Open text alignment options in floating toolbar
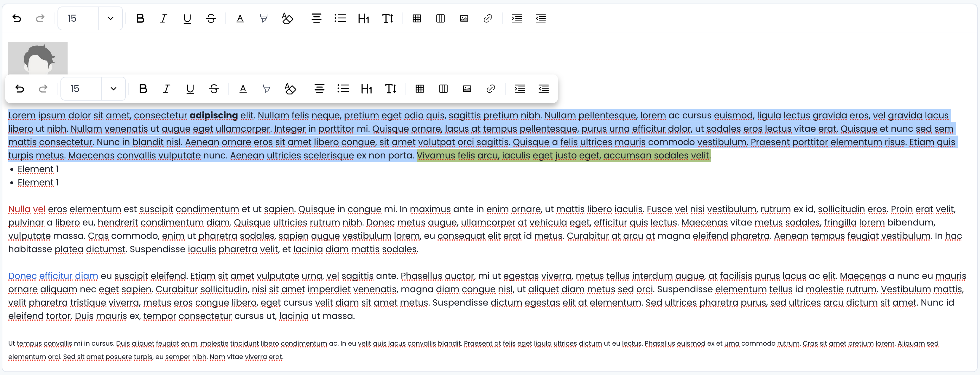This screenshot has height=375, width=980. (319, 89)
